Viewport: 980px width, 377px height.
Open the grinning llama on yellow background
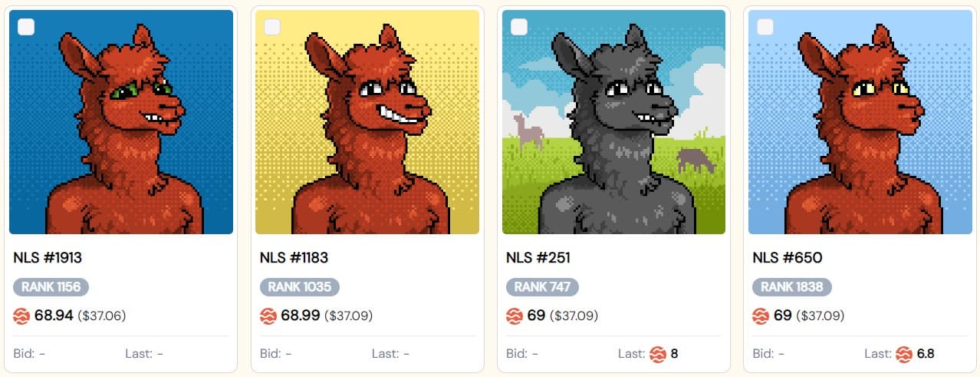tap(367, 122)
